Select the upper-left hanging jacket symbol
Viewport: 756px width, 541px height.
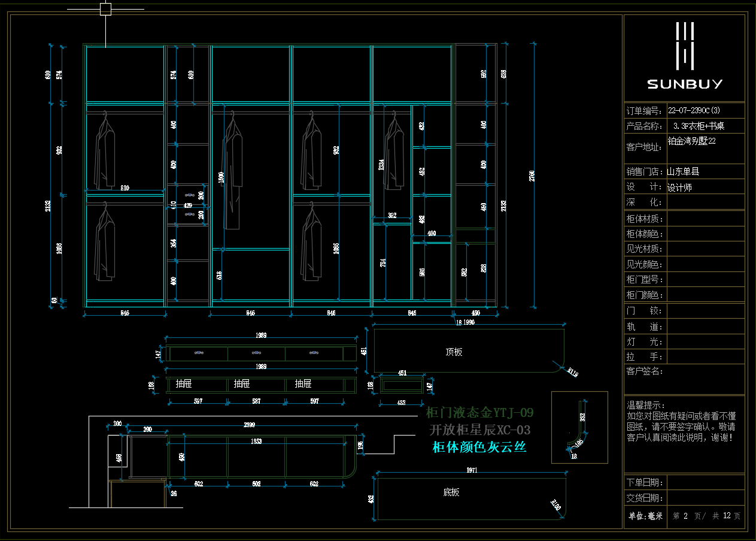pos(104,152)
